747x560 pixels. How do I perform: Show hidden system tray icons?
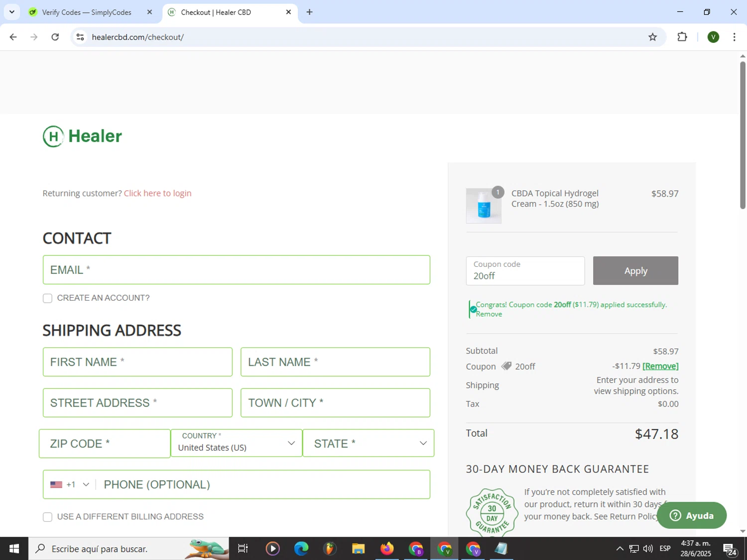coord(620,549)
